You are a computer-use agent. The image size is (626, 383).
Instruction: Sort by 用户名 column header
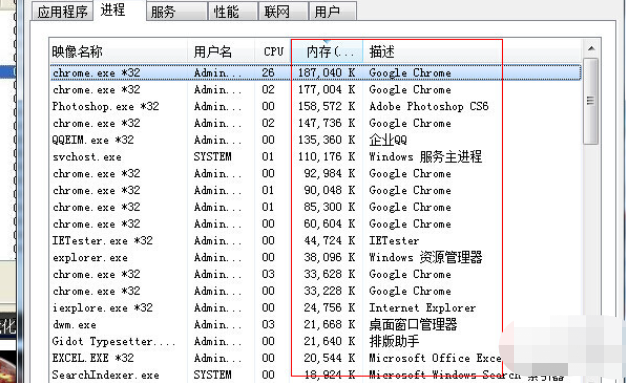pyautogui.click(x=221, y=52)
